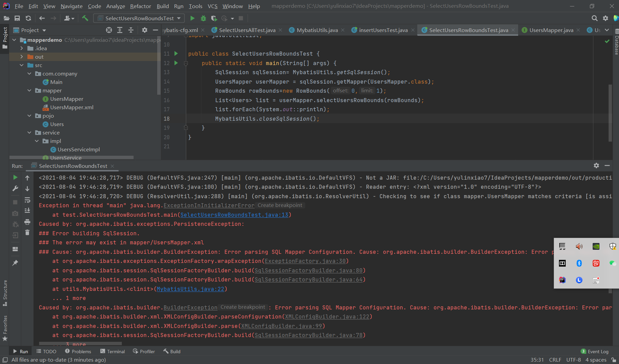
Task: Expand the out folder
Action: [x=22, y=57]
